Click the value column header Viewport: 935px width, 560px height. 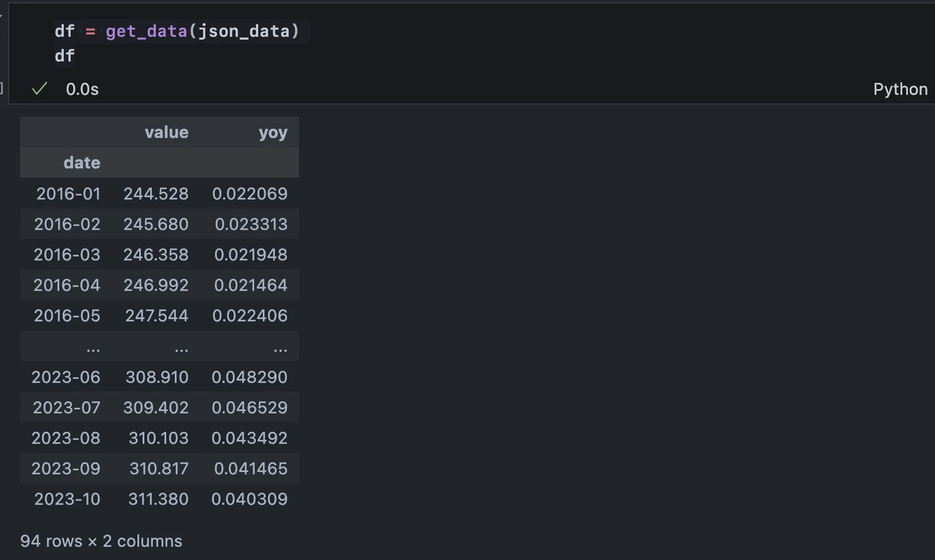pos(166,132)
